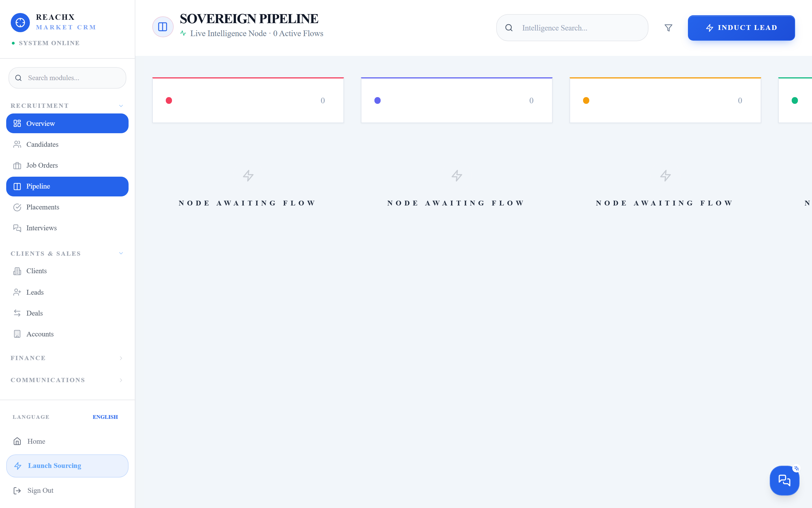
Task: Click the Search modules magnifier icon
Action: pos(18,78)
